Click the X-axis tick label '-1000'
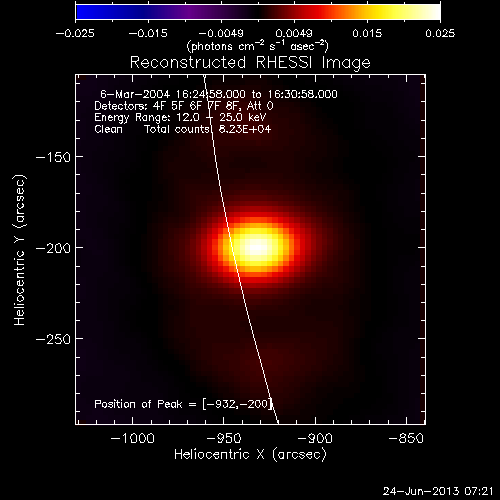 133,438
